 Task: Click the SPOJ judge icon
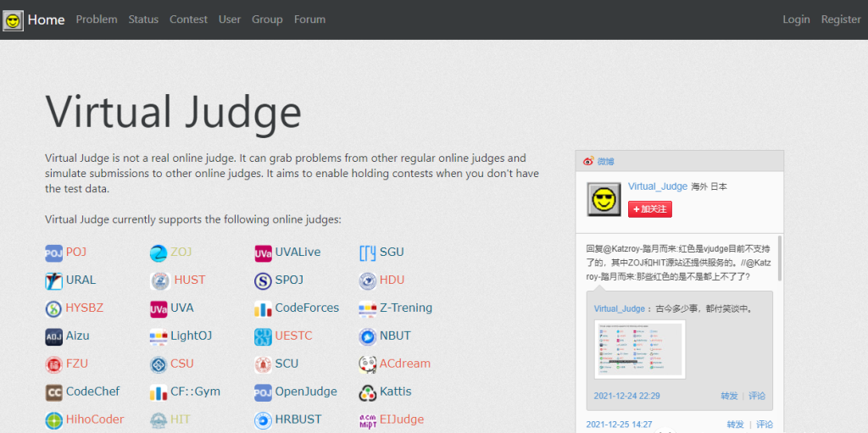pos(263,280)
